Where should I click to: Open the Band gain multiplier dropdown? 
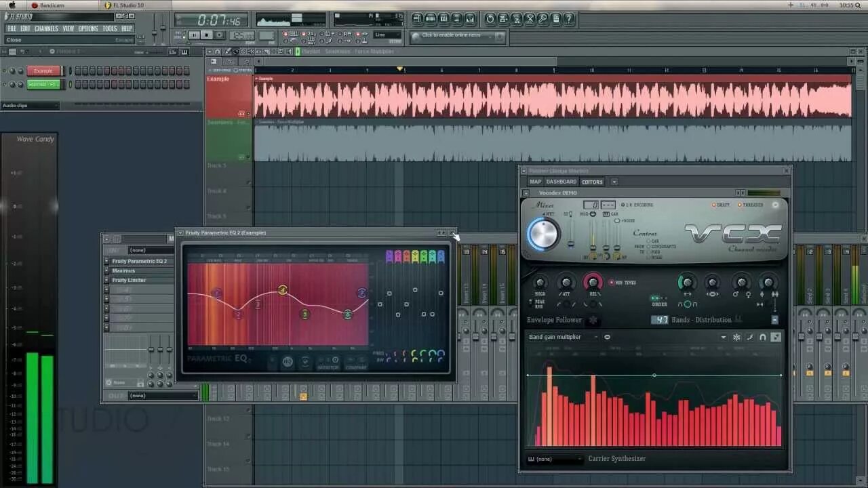(x=564, y=337)
